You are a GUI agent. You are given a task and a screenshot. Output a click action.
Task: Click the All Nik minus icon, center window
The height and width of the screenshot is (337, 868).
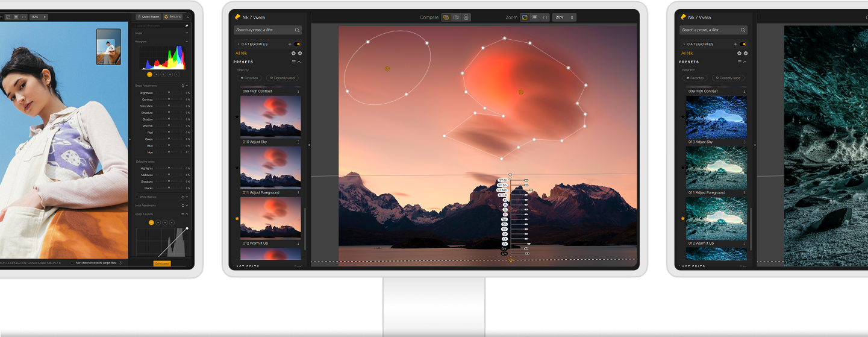click(293, 53)
